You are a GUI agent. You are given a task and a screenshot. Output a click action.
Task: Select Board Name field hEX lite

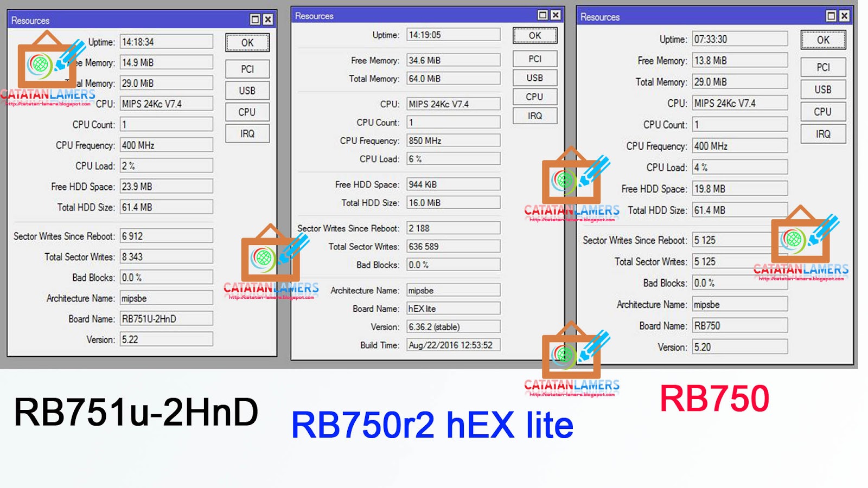[x=454, y=309]
